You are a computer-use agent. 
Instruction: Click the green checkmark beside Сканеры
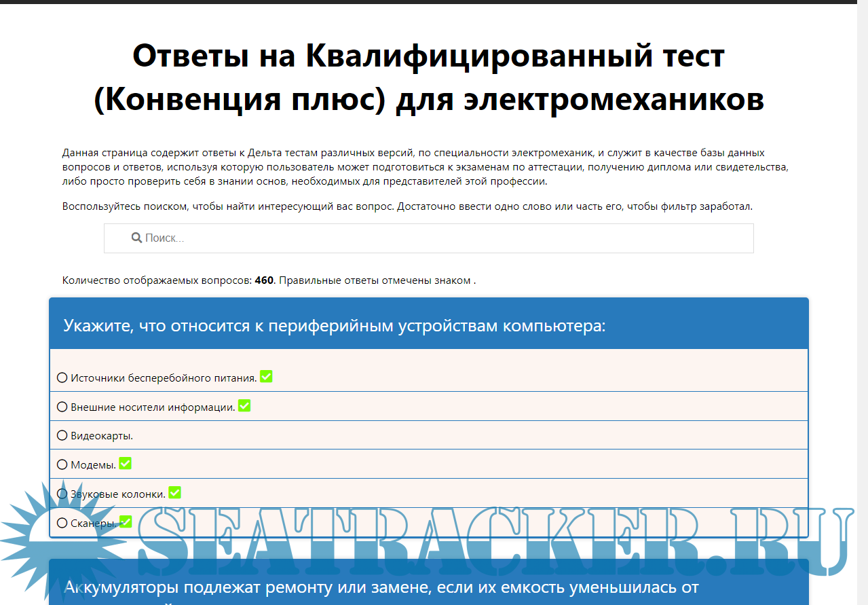point(126,521)
